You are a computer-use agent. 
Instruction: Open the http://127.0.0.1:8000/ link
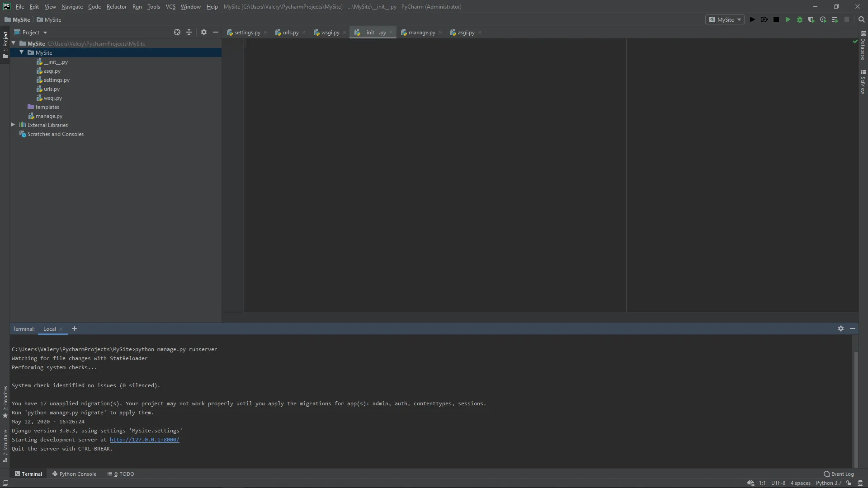(144, 440)
